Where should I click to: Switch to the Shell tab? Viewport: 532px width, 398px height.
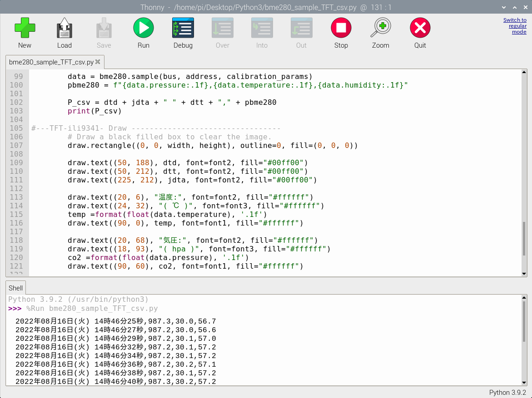15,288
